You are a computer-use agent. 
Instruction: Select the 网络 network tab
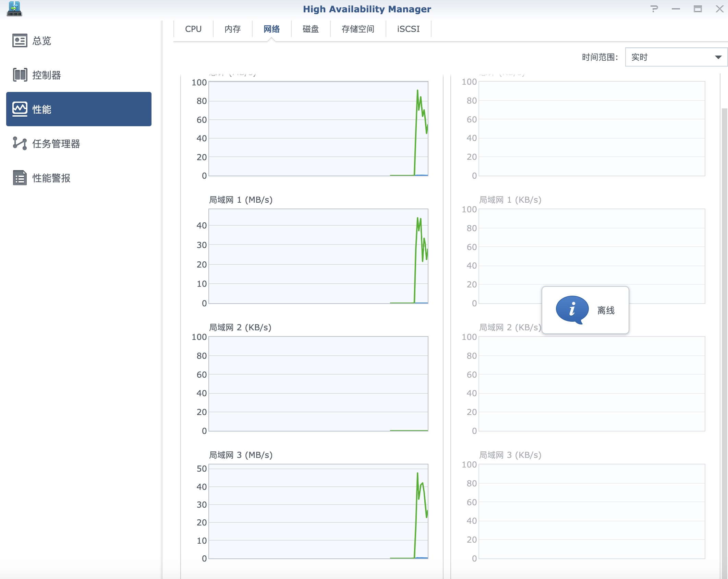(271, 29)
